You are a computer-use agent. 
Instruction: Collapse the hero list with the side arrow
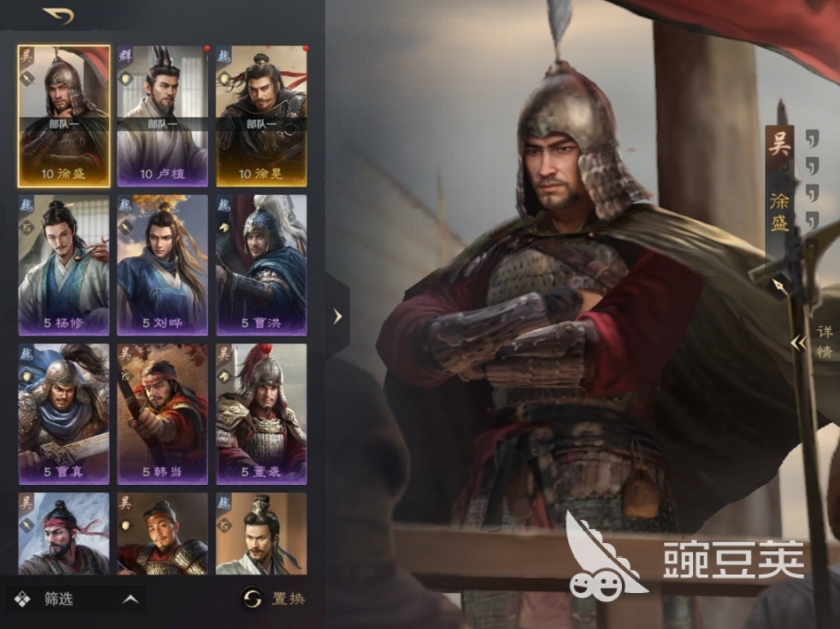pos(337,317)
